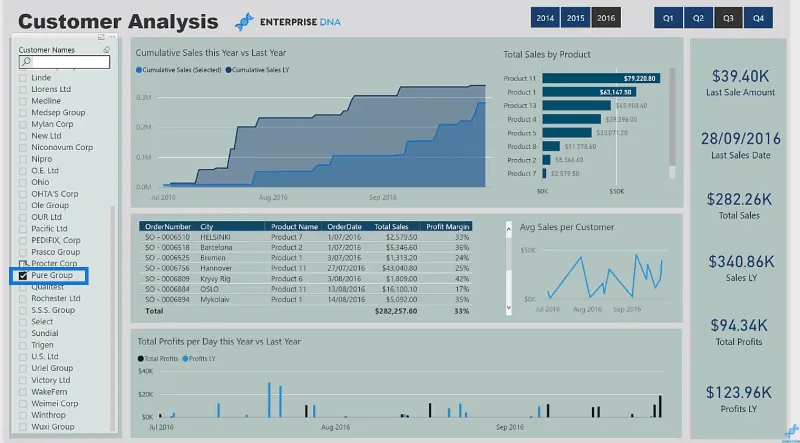Click the Product 11 sales bar

[x=602, y=79]
